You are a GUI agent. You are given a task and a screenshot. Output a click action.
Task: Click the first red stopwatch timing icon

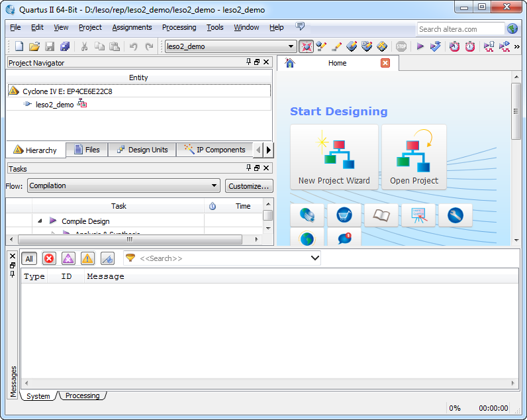(x=454, y=46)
